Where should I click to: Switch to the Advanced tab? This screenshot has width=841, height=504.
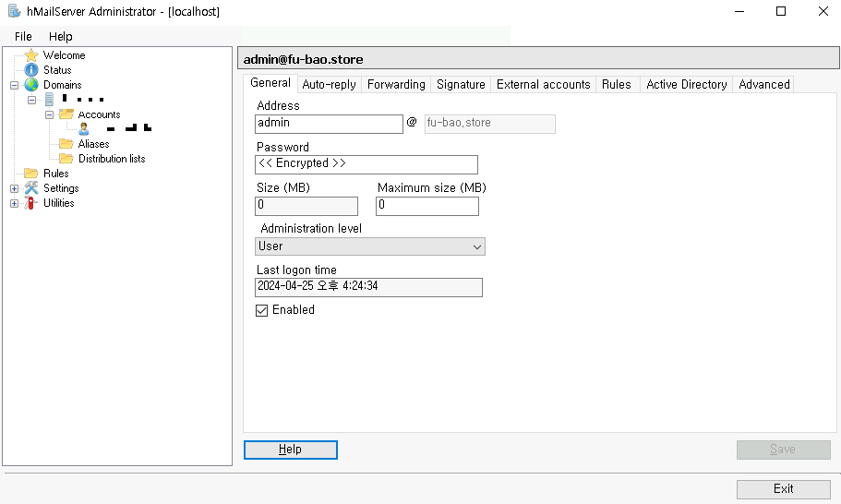764,84
